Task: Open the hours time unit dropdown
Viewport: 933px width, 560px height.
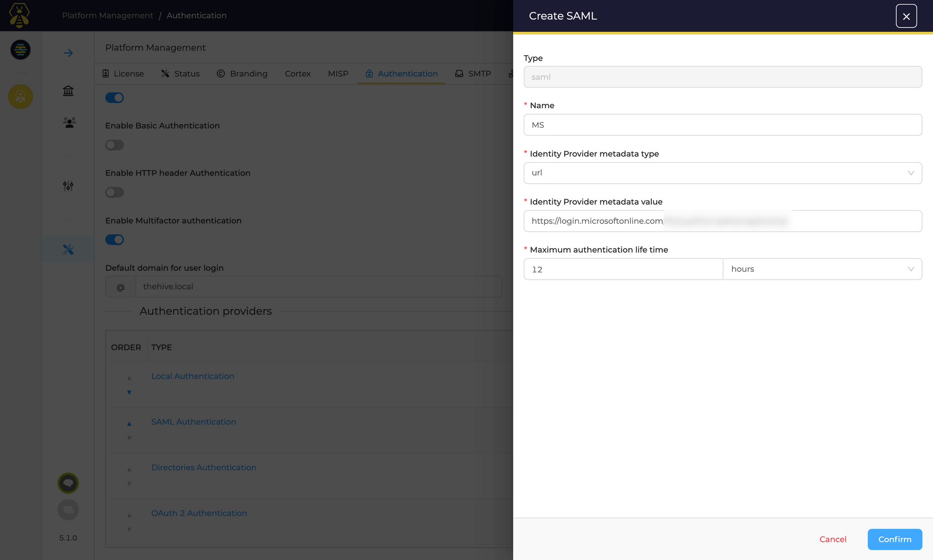Action: [822, 269]
